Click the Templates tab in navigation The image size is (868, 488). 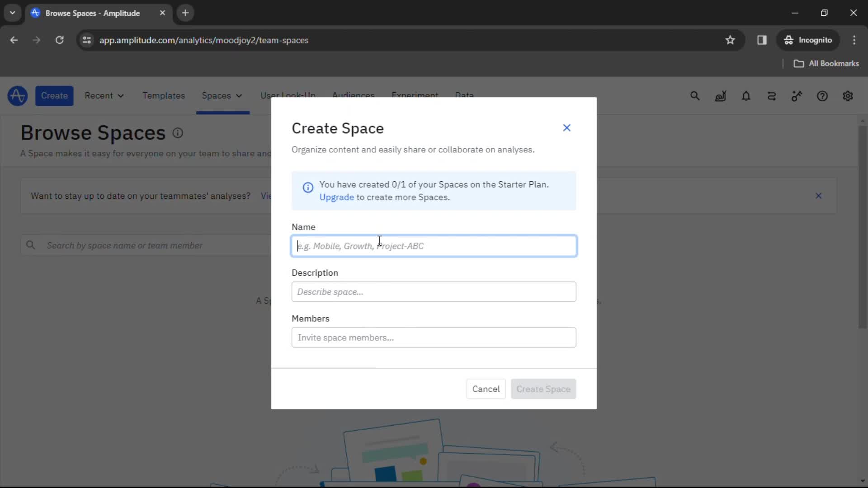coord(164,95)
